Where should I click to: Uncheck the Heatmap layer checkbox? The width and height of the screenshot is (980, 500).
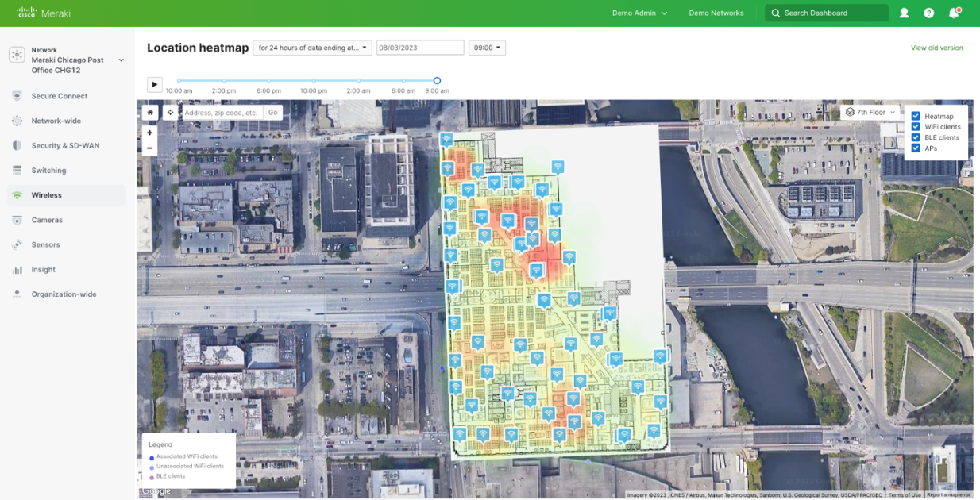pos(916,116)
